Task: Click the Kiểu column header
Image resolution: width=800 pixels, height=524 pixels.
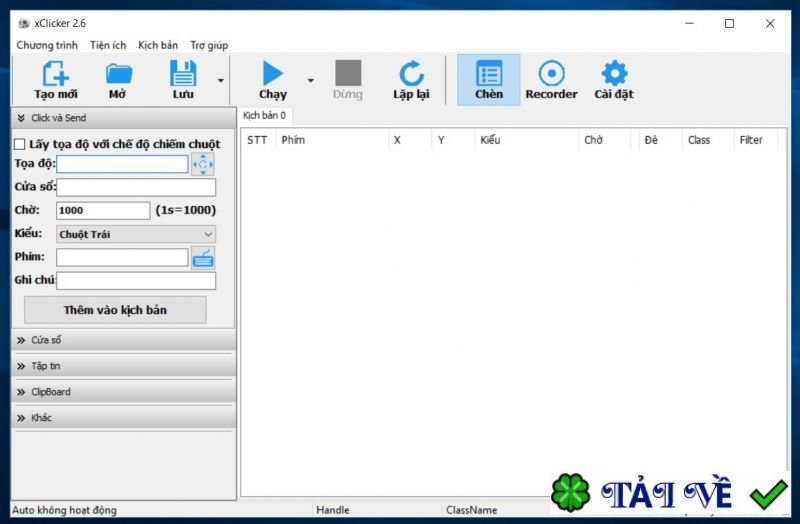Action: [527, 140]
